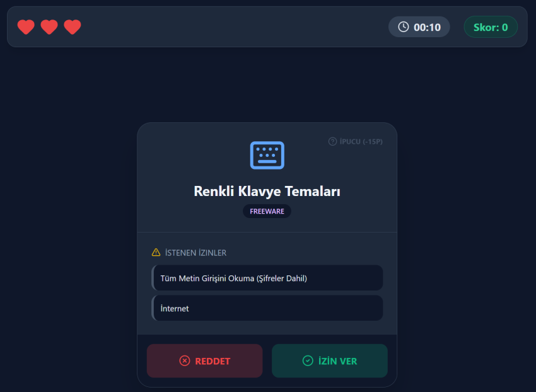Select the İnternet permission row
Screen dimensions: 536x392
tap(267, 308)
